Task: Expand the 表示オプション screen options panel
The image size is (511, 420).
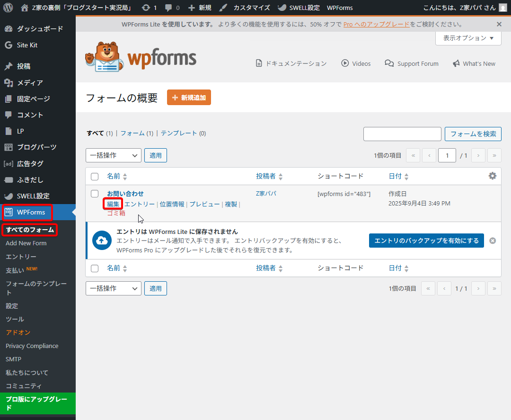Action: click(468, 38)
